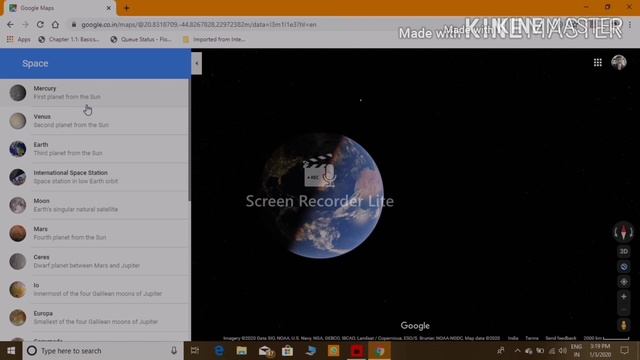Image resolution: width=640 pixels, height=360 pixels.
Task: Select the Google Maps browser tab
Action: click(x=59, y=8)
